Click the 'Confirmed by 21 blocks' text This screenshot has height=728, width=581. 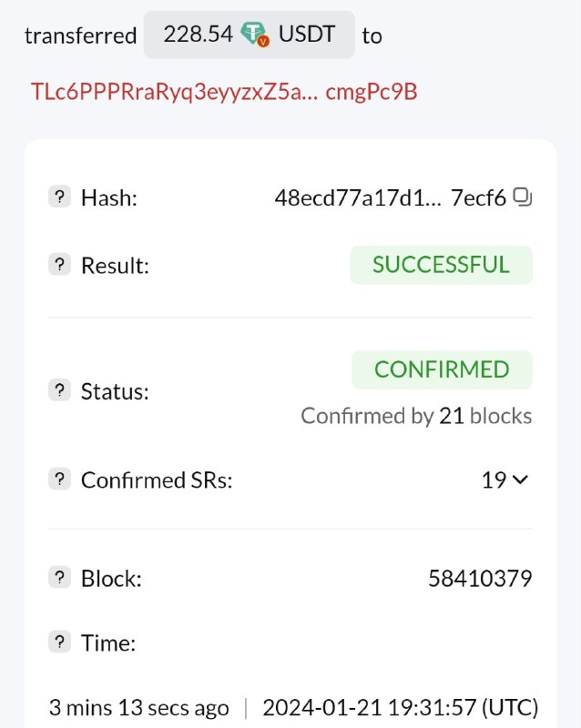416,416
